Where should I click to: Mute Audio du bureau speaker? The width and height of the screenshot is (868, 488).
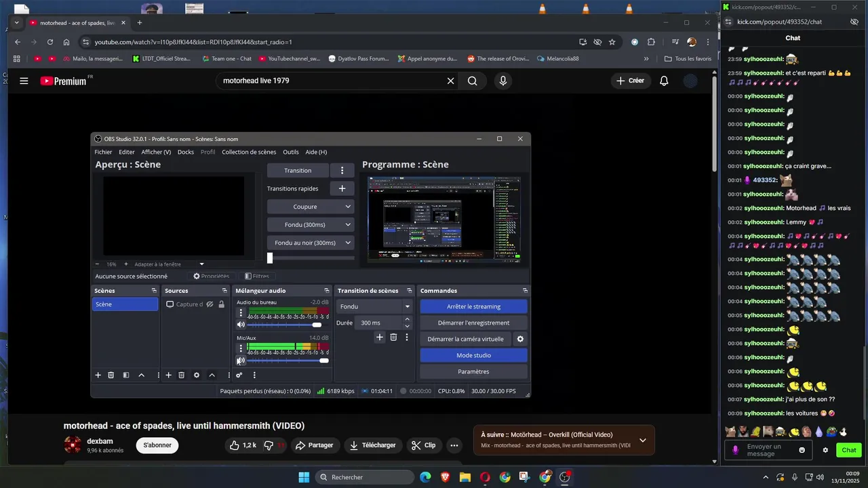pos(241,325)
